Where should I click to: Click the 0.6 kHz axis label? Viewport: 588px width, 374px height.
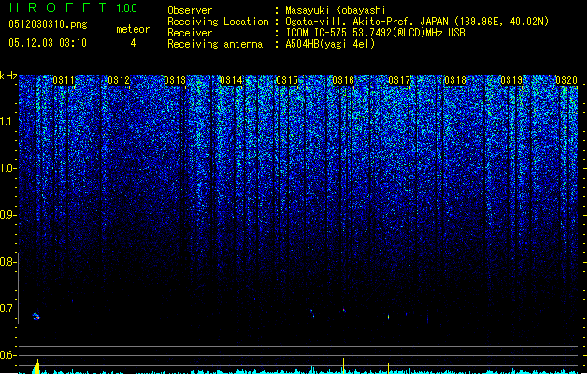click(8, 355)
